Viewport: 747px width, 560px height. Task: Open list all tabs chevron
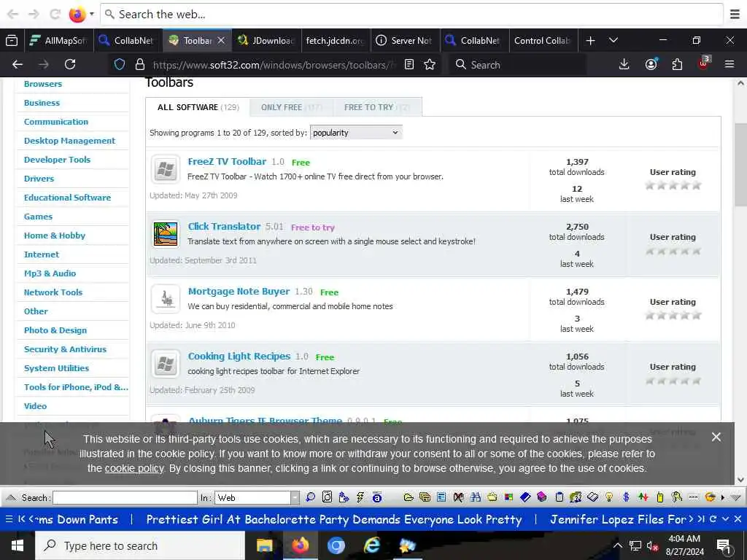point(614,41)
